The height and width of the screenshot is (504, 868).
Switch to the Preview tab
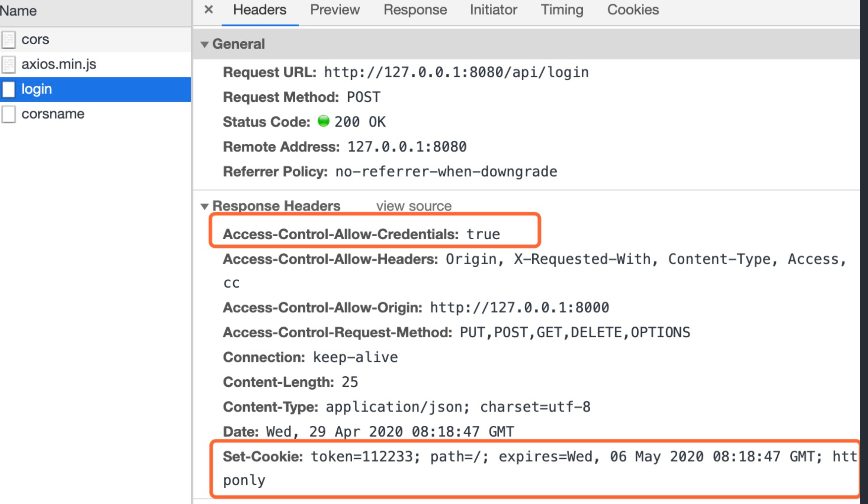pos(335,10)
